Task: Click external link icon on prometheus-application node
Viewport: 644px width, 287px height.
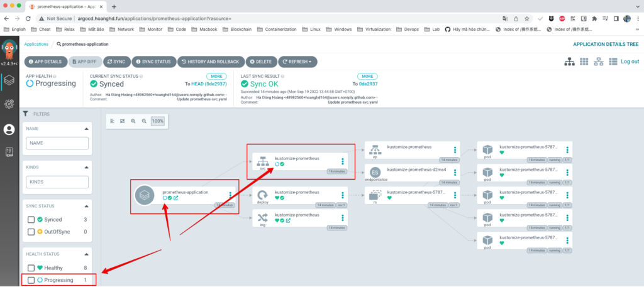Action: pos(176,198)
